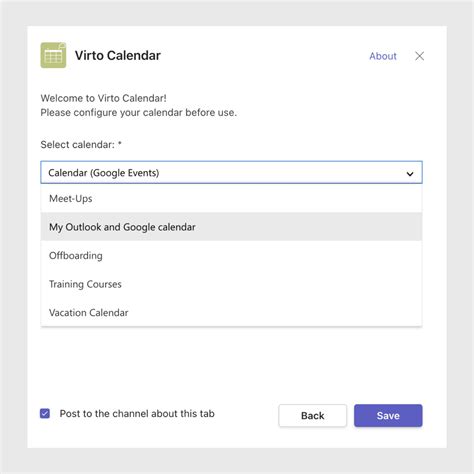474x474 pixels.
Task: Click the 'Please configure your calendar' message
Action: (139, 113)
